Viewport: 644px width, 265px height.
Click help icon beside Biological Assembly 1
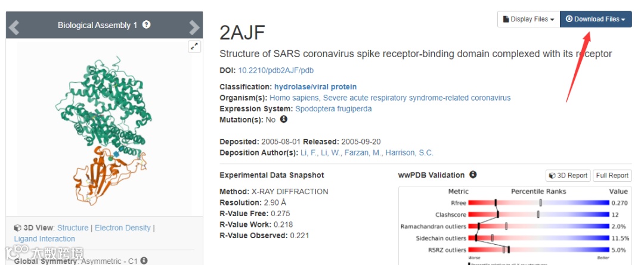click(x=146, y=25)
